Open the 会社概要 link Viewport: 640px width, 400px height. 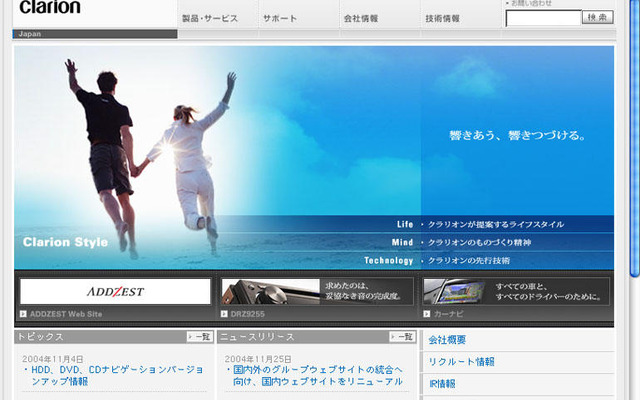tap(447, 340)
